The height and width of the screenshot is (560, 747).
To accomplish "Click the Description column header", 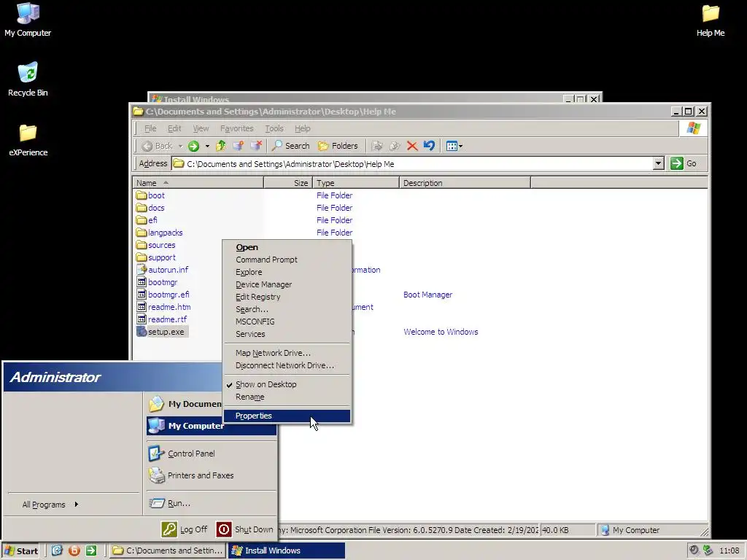I will pos(465,183).
